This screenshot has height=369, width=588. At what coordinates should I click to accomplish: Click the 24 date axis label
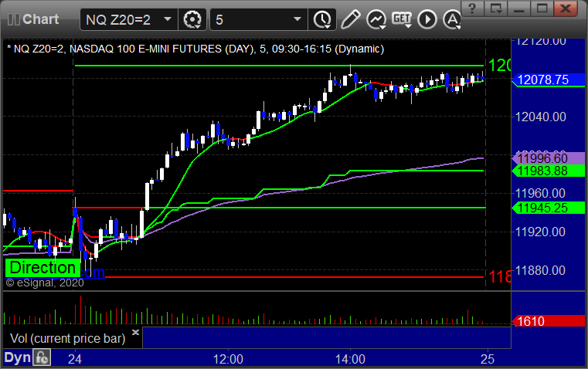point(75,359)
